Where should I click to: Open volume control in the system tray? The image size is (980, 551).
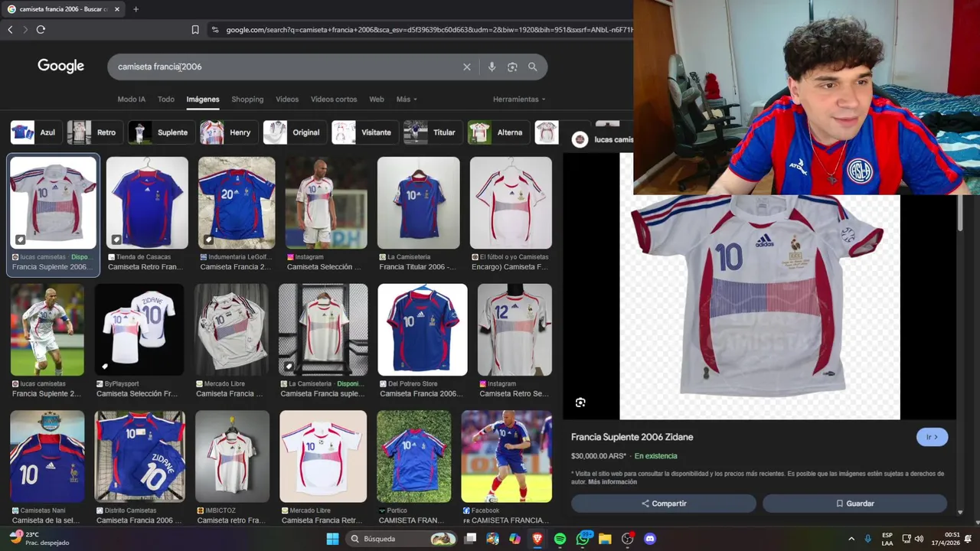919,539
